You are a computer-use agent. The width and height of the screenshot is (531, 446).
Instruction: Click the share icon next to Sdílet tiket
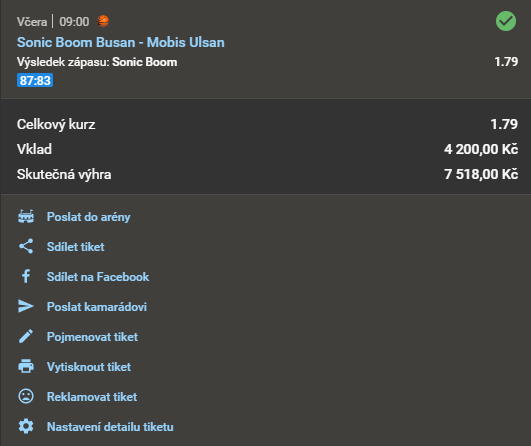pyautogui.click(x=26, y=246)
